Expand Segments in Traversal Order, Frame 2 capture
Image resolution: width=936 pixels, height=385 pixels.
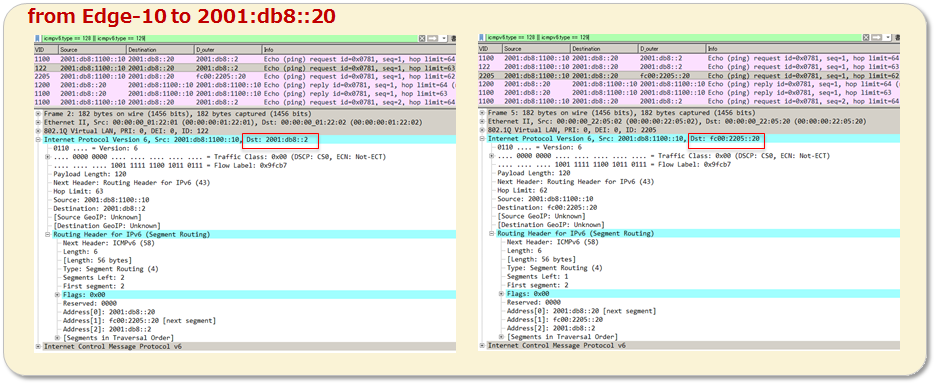click(57, 337)
